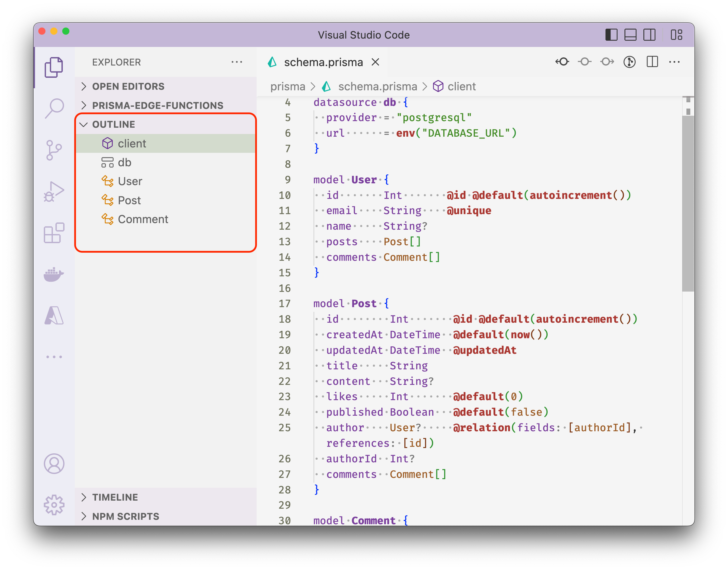The image size is (728, 570).
Task: Click prisma folder in breadcrumb
Action: tap(287, 87)
